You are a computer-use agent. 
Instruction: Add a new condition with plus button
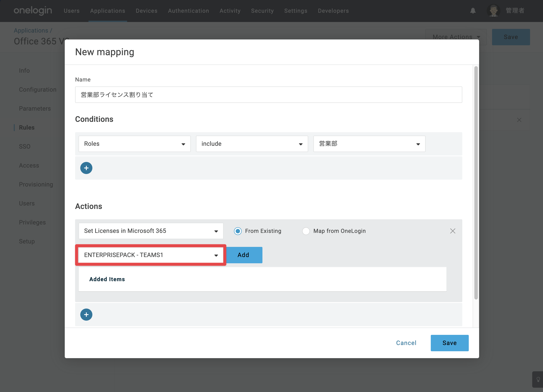coord(86,168)
